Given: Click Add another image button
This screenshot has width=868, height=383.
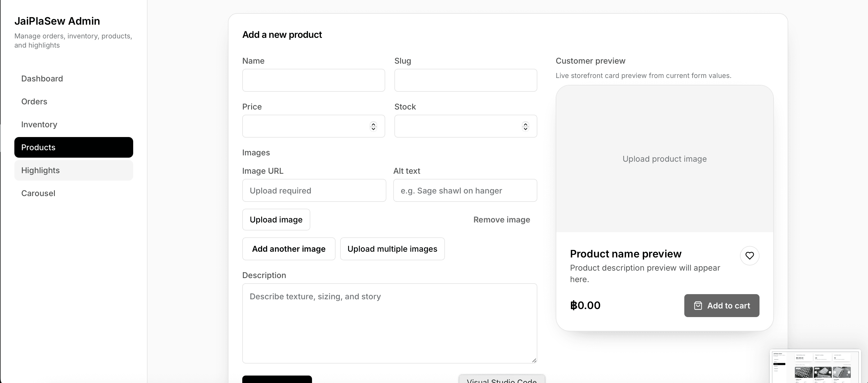Looking at the screenshot, I should click(288, 249).
